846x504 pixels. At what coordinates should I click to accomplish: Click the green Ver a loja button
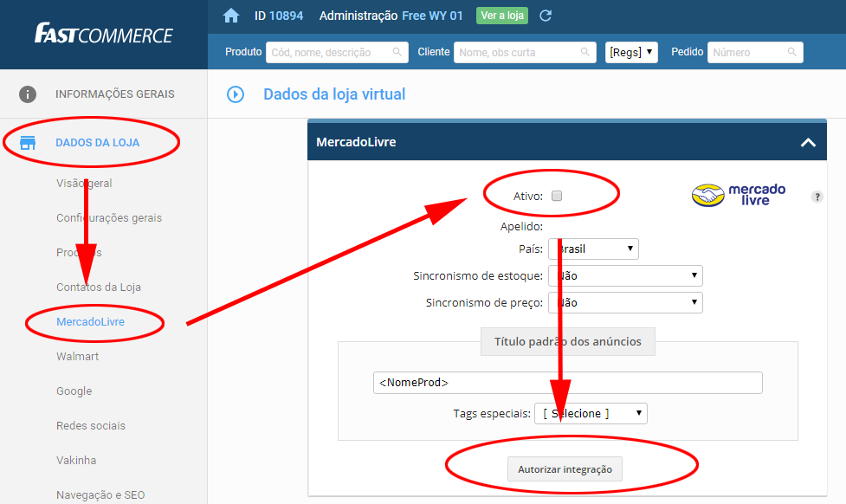point(502,16)
